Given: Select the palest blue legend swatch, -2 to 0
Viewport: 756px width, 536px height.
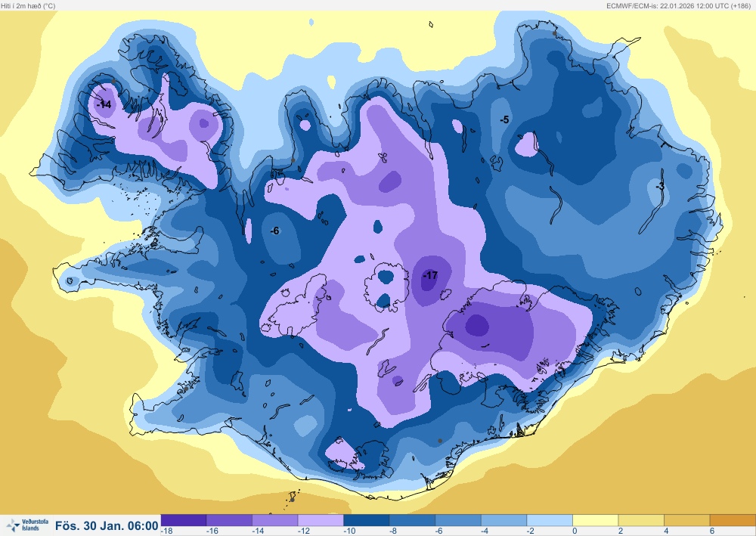Looking at the screenshot, I should tap(550, 520).
